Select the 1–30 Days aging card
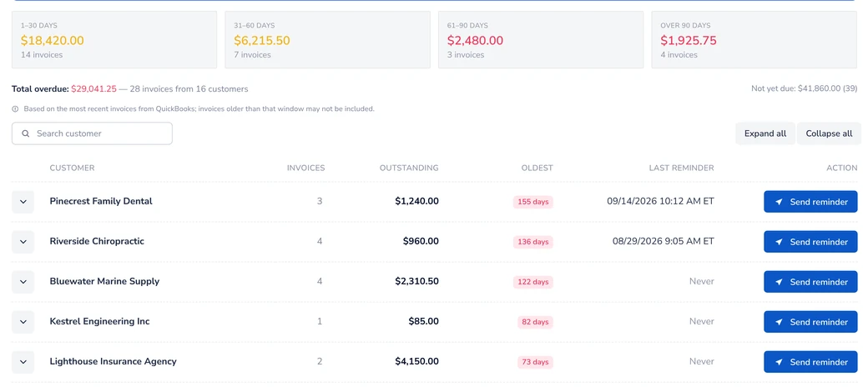Image resolution: width=868 pixels, height=387 pixels. tap(114, 40)
